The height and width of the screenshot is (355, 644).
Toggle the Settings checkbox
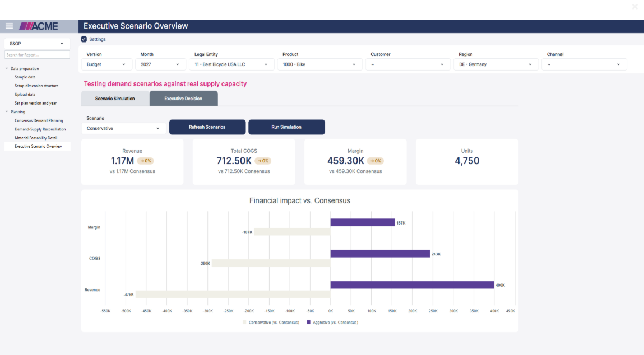coord(84,39)
